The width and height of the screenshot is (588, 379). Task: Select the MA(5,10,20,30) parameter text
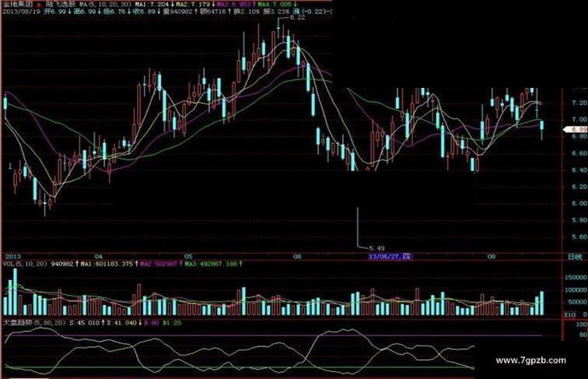(106, 5)
